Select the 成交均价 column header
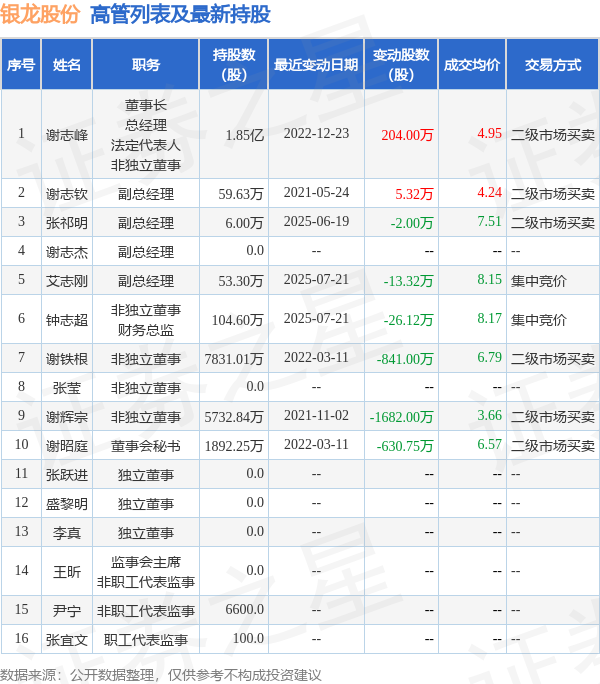Screen dimensions: 600x684 (x=472, y=65)
